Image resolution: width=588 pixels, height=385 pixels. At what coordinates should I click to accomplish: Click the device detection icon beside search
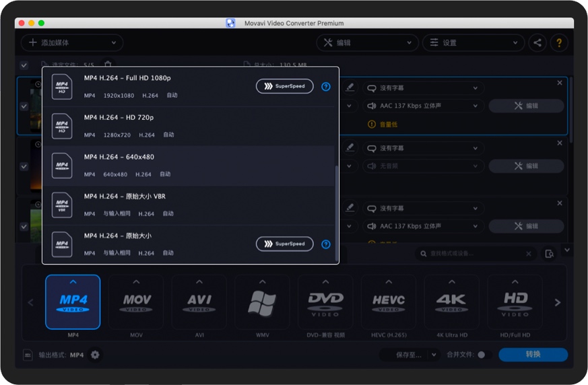click(550, 254)
